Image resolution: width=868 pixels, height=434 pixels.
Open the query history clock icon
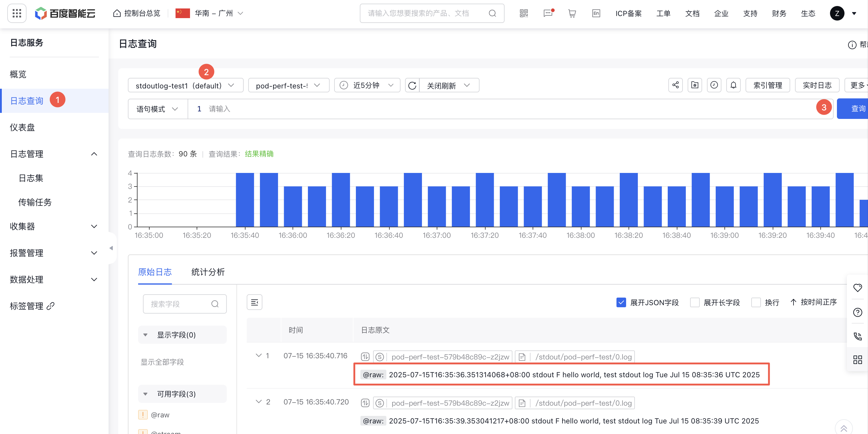714,85
